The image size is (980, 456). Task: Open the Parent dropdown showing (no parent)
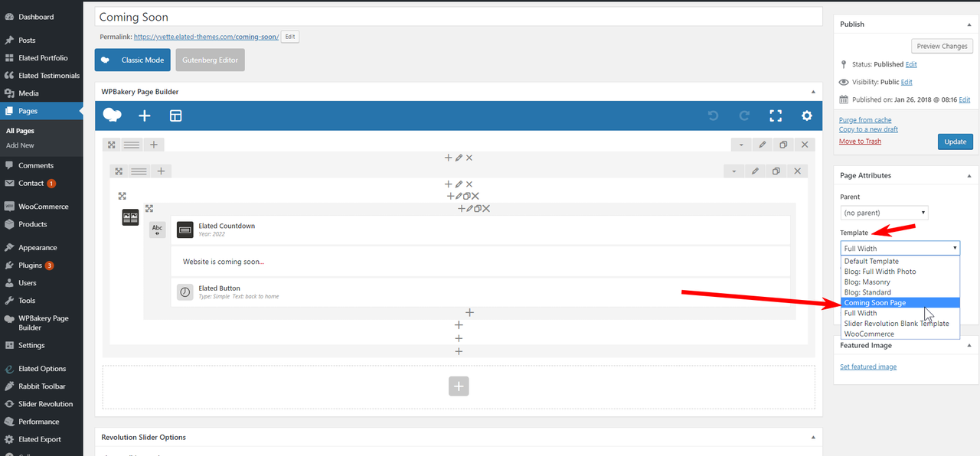(x=884, y=213)
